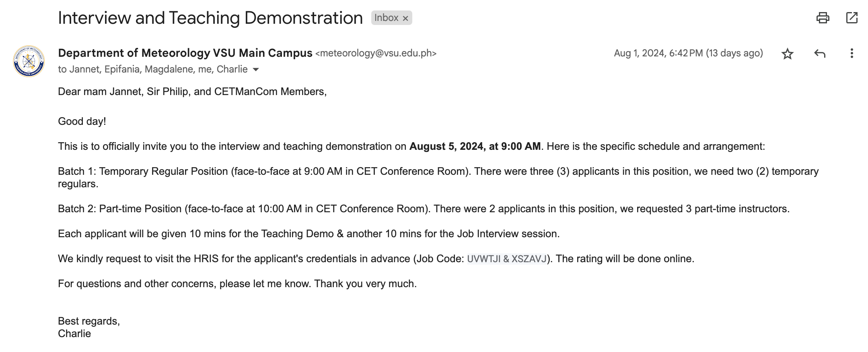
Task: Click the Department of Meteorology sender avatar
Action: (x=29, y=61)
